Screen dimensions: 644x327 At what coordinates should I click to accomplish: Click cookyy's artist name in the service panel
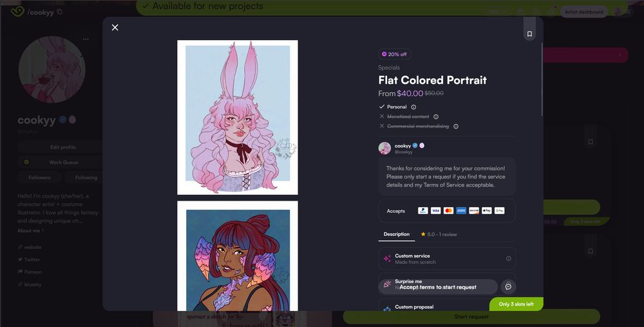pyautogui.click(x=402, y=146)
